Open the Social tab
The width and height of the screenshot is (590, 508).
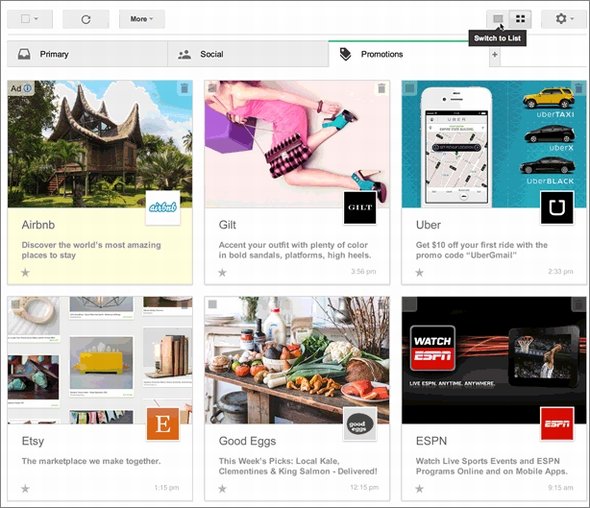click(248, 54)
